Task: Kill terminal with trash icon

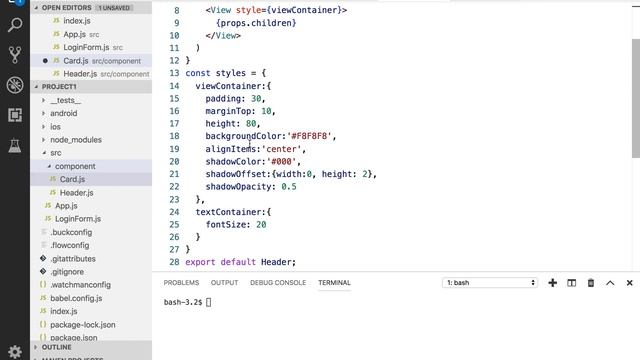Action: coord(591,283)
